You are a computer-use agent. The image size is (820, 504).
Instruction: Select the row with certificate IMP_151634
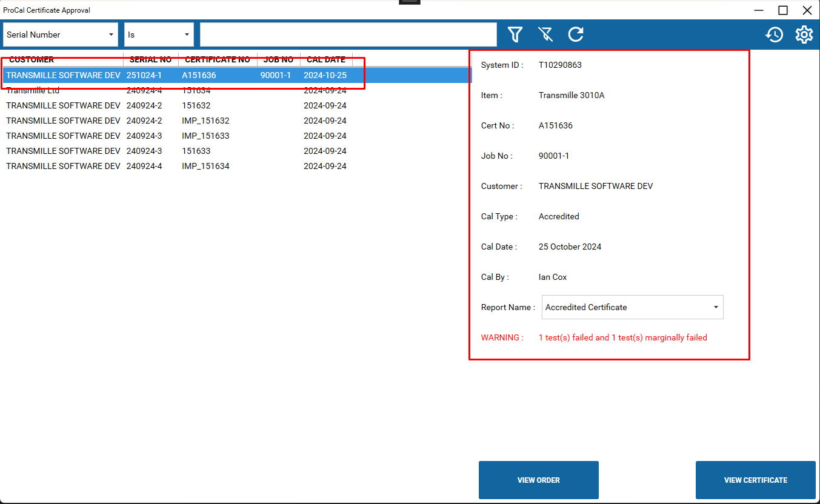pyautogui.click(x=237, y=166)
